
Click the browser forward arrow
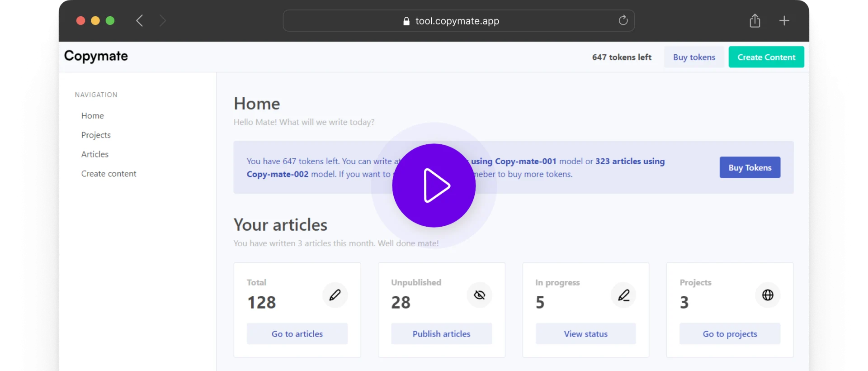coord(163,21)
